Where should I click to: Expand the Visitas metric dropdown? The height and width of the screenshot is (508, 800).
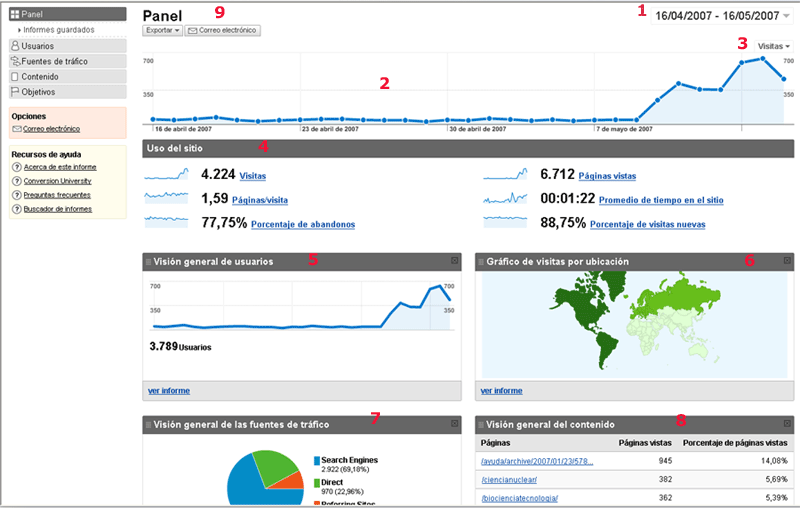coord(774,47)
